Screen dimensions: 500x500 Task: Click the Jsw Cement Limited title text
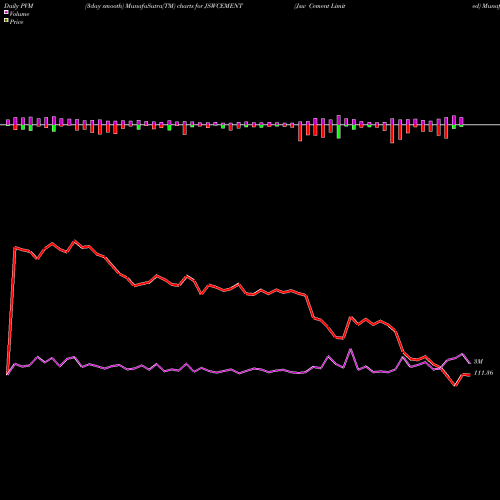pyautogui.click(x=320, y=6)
